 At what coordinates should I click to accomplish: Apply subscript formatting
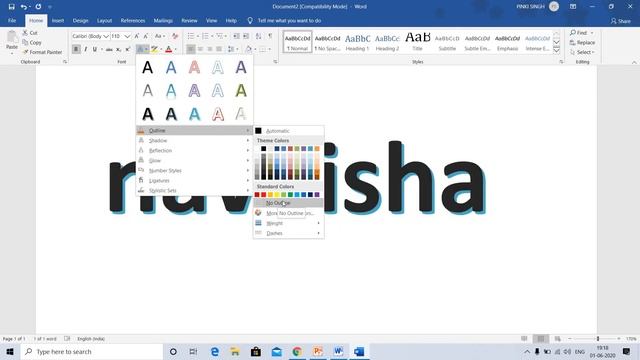pyautogui.click(x=118, y=49)
